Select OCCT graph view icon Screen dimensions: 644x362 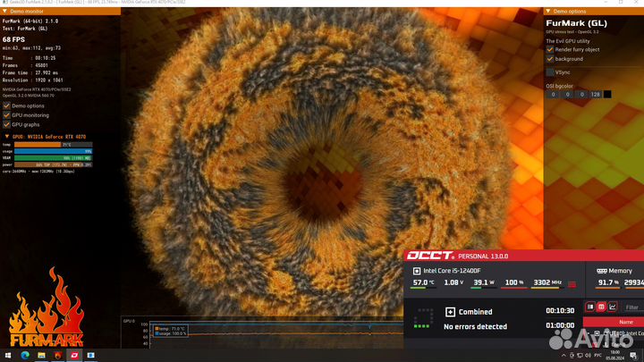(x=614, y=307)
